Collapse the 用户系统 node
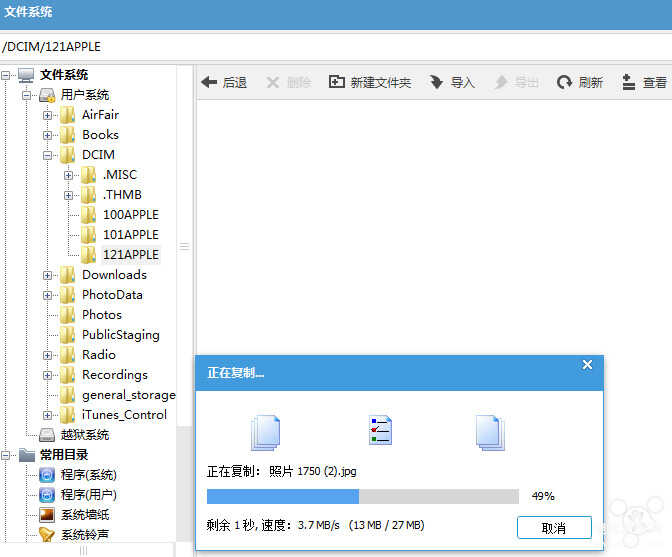 26,95
